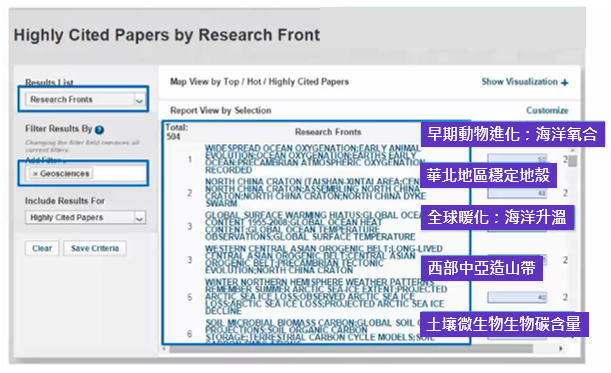Viewport: 611px width, 373px height.
Task: Click the Clear button
Action: click(42, 248)
